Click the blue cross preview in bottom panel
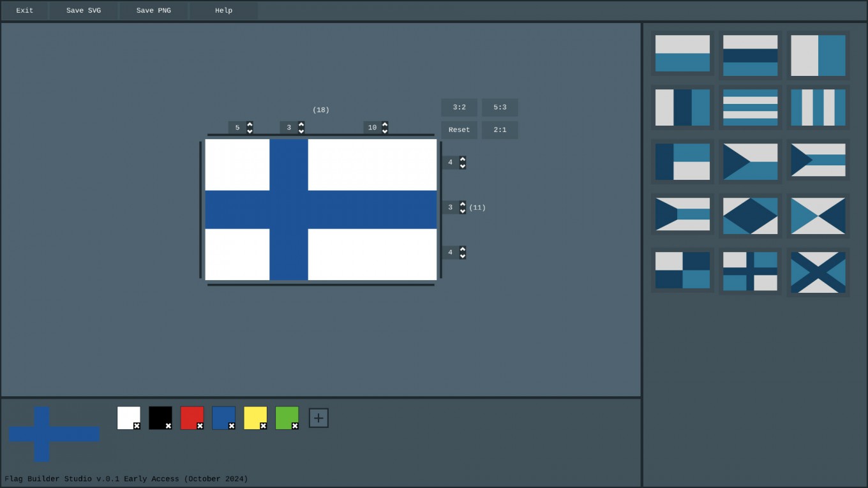Image resolution: width=868 pixels, height=488 pixels. coord(54,434)
